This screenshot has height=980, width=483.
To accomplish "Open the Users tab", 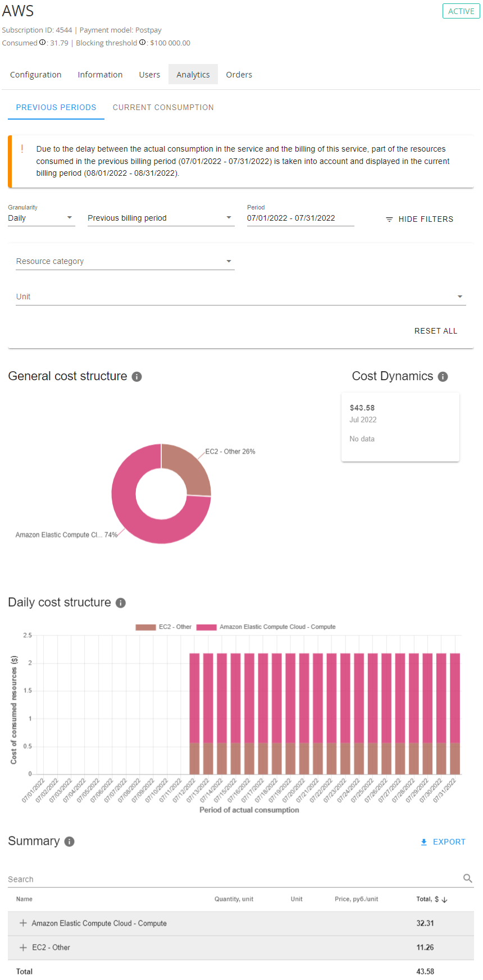I will pyautogui.click(x=149, y=75).
